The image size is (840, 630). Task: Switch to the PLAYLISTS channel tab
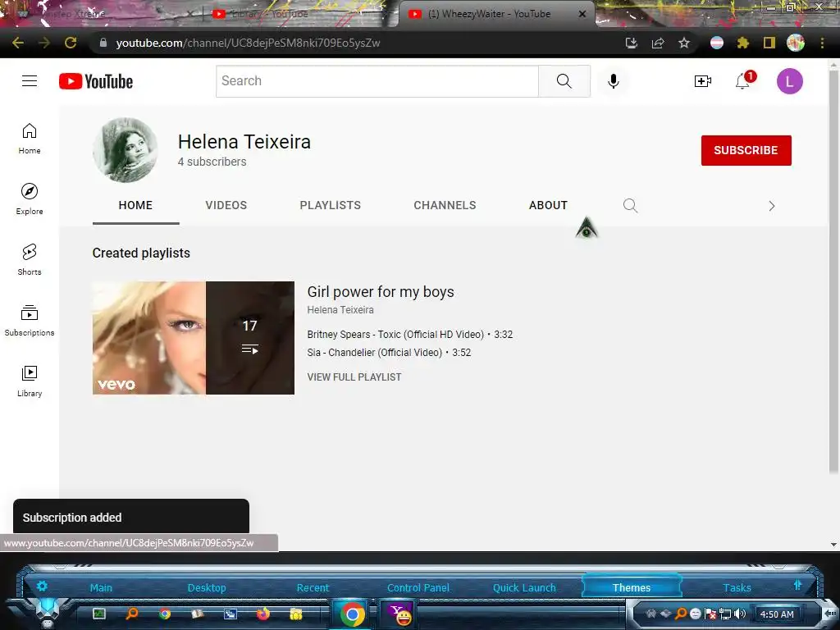330,205
